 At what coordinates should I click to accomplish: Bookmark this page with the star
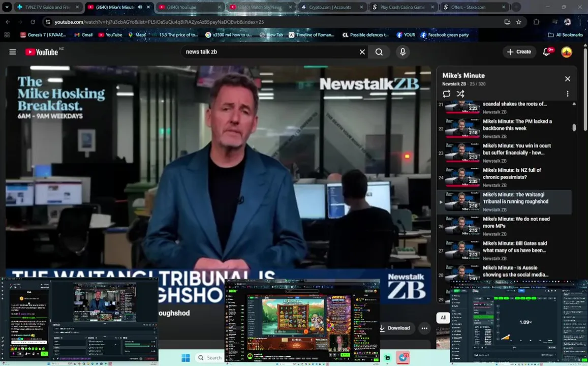(518, 22)
